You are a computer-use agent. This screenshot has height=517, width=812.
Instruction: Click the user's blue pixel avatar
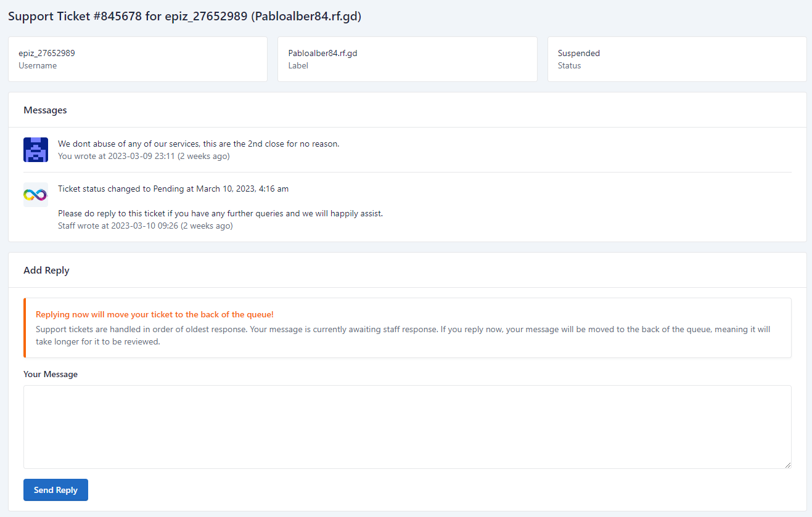coord(36,150)
